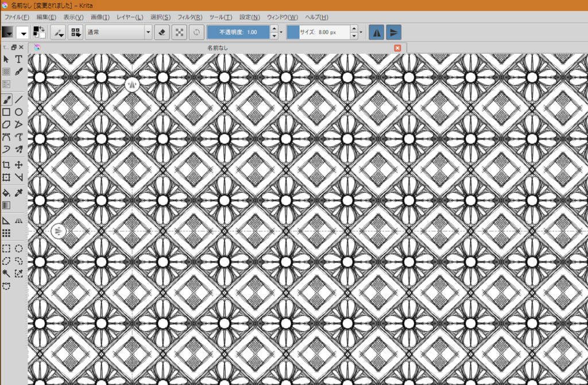Select the Perspective Grid tool
The width and height of the screenshot is (588, 385).
18,221
